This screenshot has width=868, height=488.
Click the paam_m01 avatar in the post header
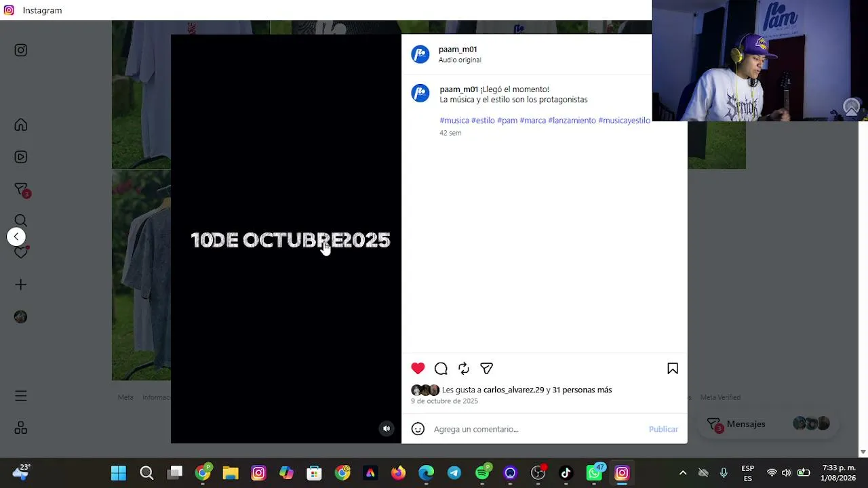[420, 54]
